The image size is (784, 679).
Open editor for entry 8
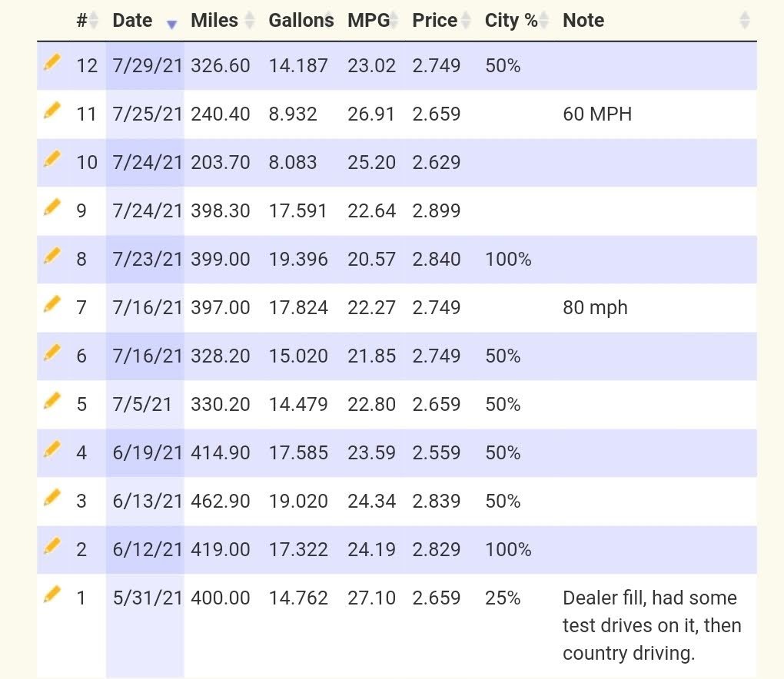pyautogui.click(x=52, y=256)
